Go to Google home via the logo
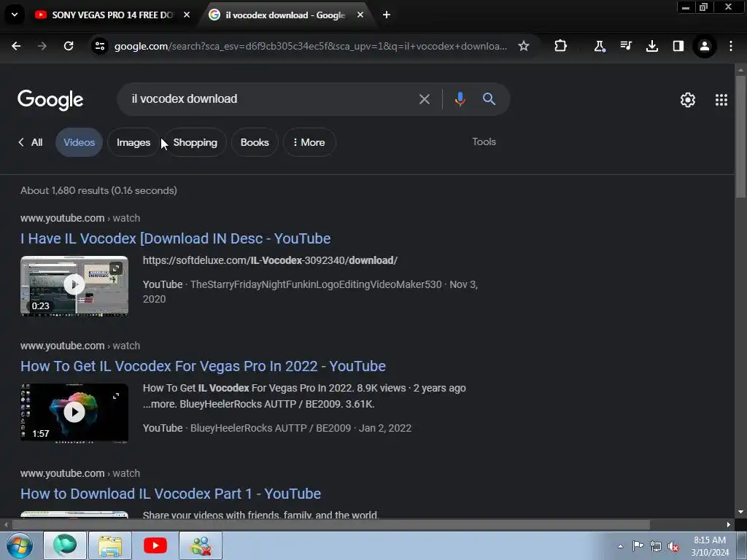 tap(50, 100)
